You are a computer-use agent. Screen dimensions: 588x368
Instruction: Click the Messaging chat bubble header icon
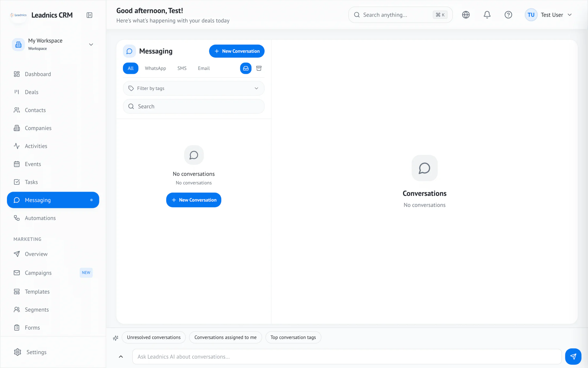[x=129, y=51]
